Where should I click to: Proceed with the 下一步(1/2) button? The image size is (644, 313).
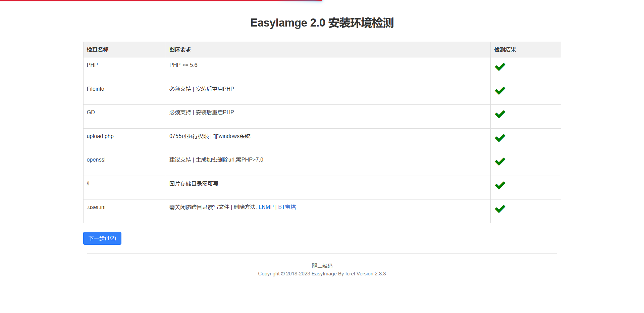click(x=102, y=238)
